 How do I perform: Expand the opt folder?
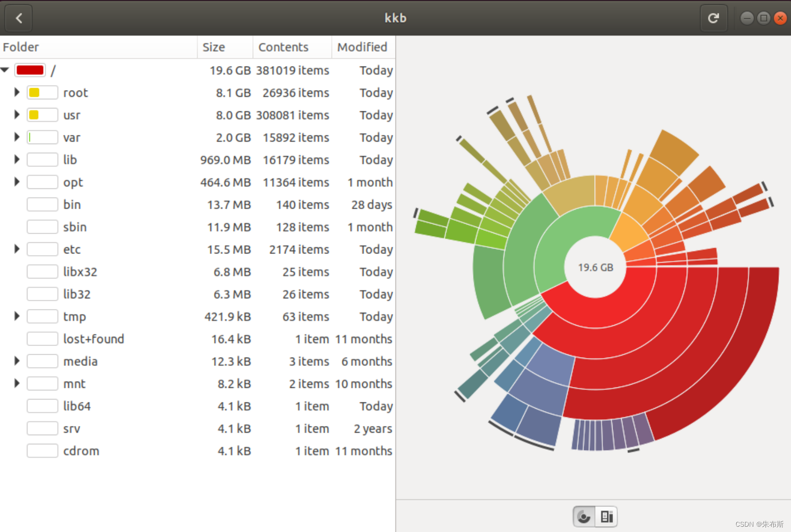click(17, 182)
